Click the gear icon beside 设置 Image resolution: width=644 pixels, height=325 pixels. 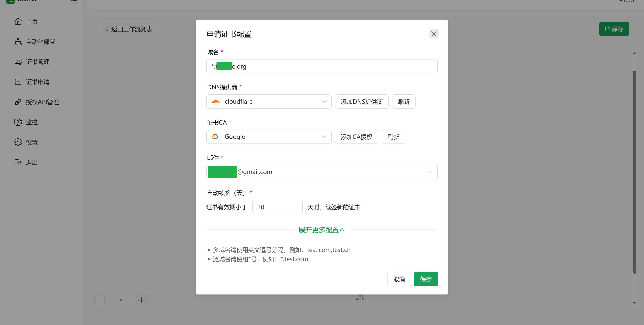coord(18,142)
